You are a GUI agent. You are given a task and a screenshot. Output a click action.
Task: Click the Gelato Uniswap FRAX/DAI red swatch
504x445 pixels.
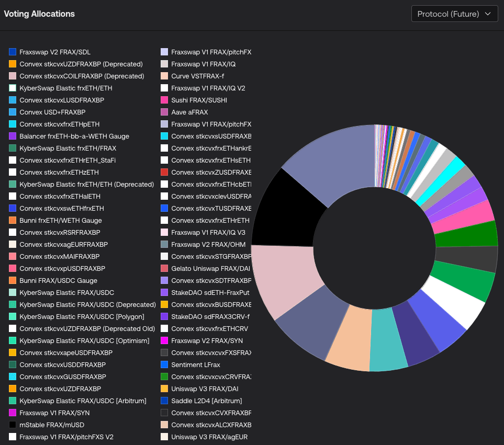tap(164, 268)
